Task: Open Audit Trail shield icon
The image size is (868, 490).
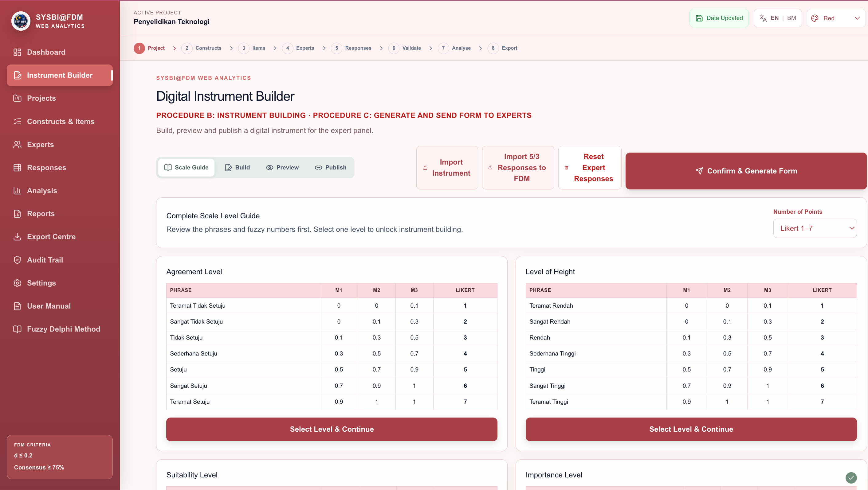Action: tap(17, 260)
